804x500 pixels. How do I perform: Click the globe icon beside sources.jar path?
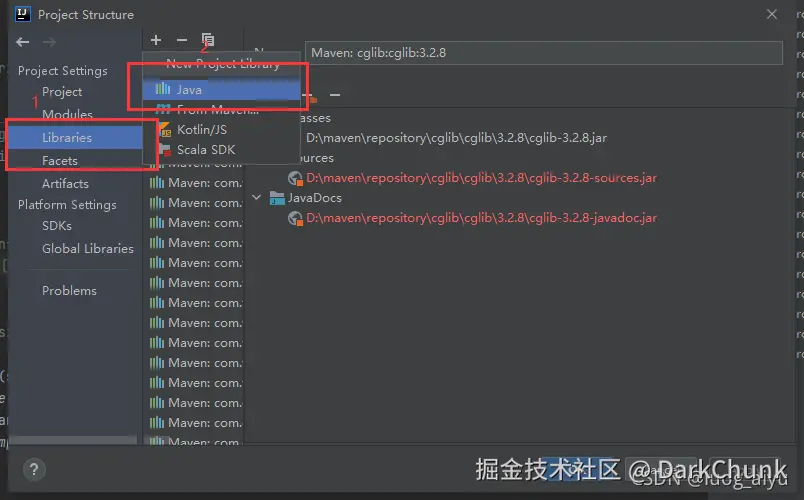pyautogui.click(x=295, y=178)
